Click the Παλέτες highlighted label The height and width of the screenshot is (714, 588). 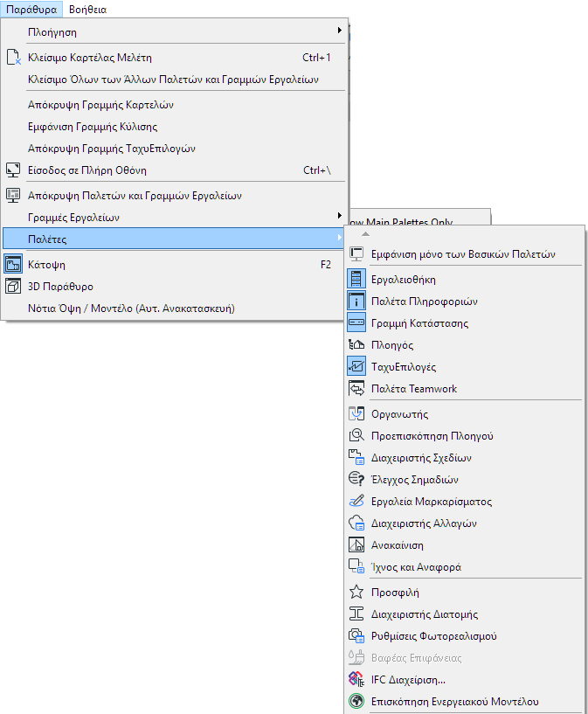click(x=47, y=239)
